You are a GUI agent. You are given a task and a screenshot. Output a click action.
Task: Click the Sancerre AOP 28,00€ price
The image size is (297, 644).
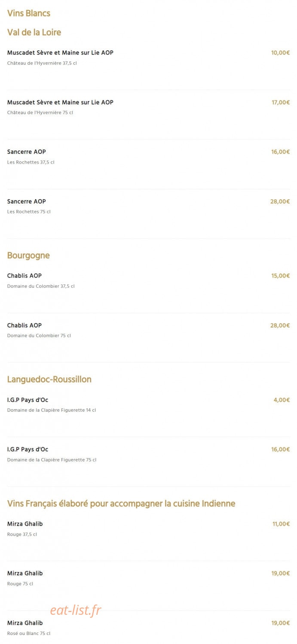[280, 201]
